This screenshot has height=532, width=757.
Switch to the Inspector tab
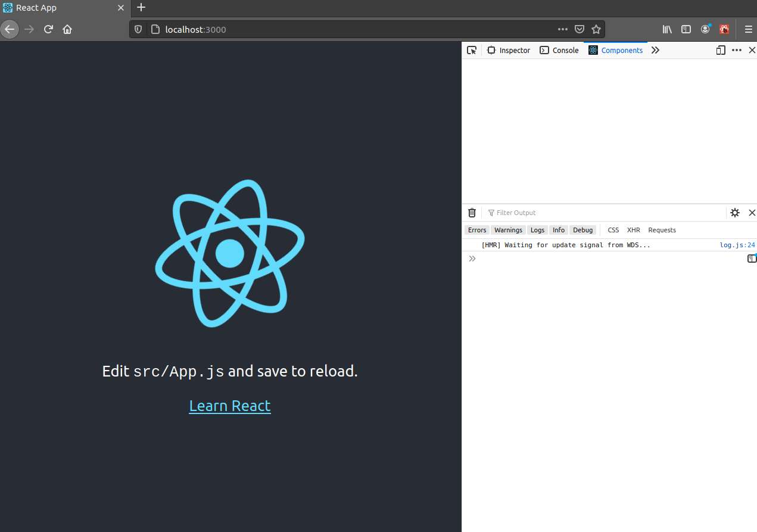coord(509,51)
